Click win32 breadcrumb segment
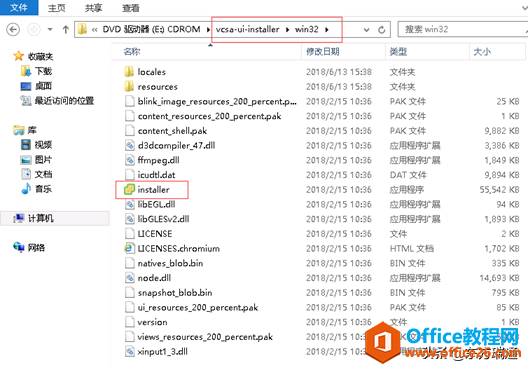528x370 pixels. coord(306,30)
